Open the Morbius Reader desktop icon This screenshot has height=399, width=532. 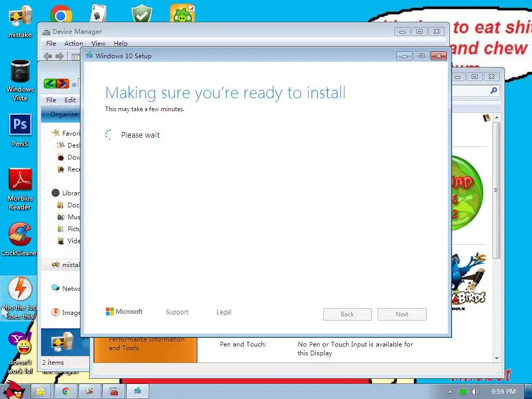tap(20, 189)
